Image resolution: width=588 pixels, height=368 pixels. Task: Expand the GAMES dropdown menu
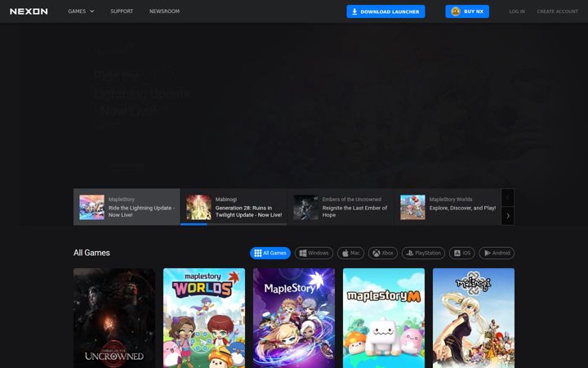point(81,11)
